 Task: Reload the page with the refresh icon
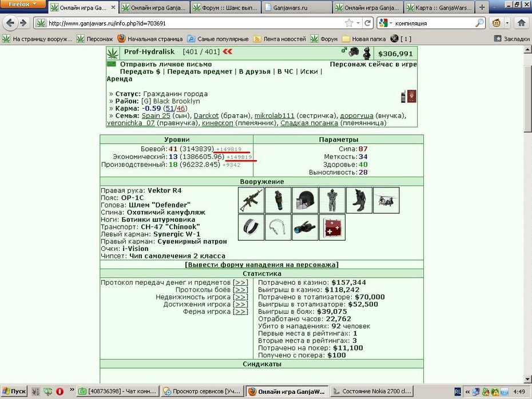(x=367, y=23)
